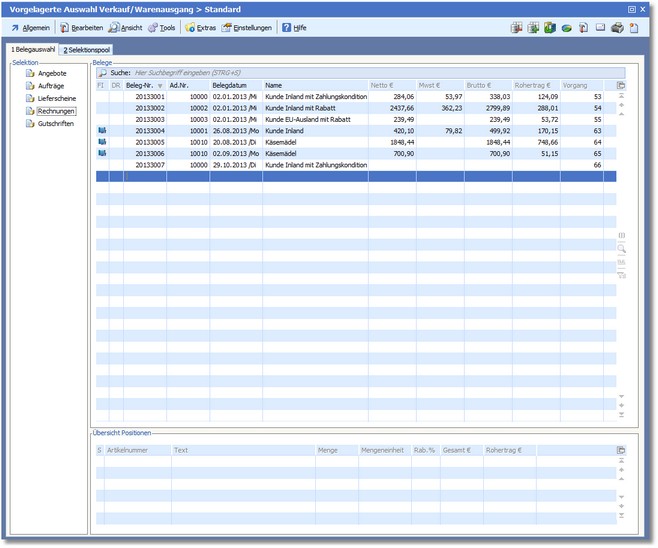Select Angebote in the Selektion list
Screen dimensions: 658x548
[x=51, y=73]
